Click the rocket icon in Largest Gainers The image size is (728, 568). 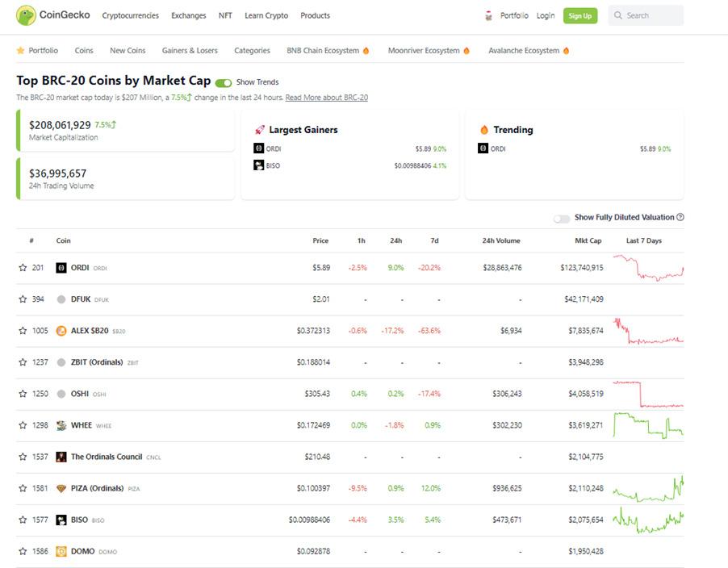(260, 129)
